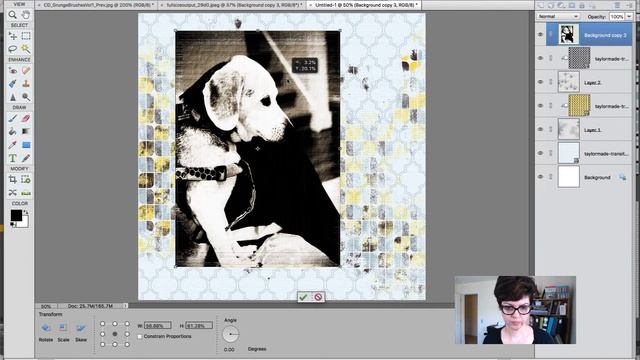Click the adjustment layer icon in Layers panel
This screenshot has width=640, height=360.
point(561,5)
